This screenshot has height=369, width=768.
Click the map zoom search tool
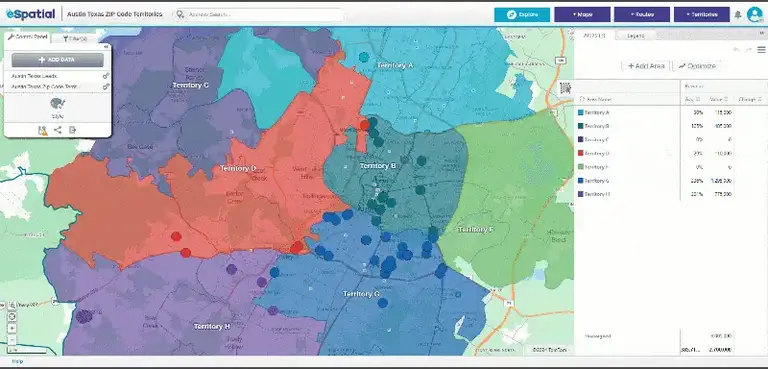point(12,305)
